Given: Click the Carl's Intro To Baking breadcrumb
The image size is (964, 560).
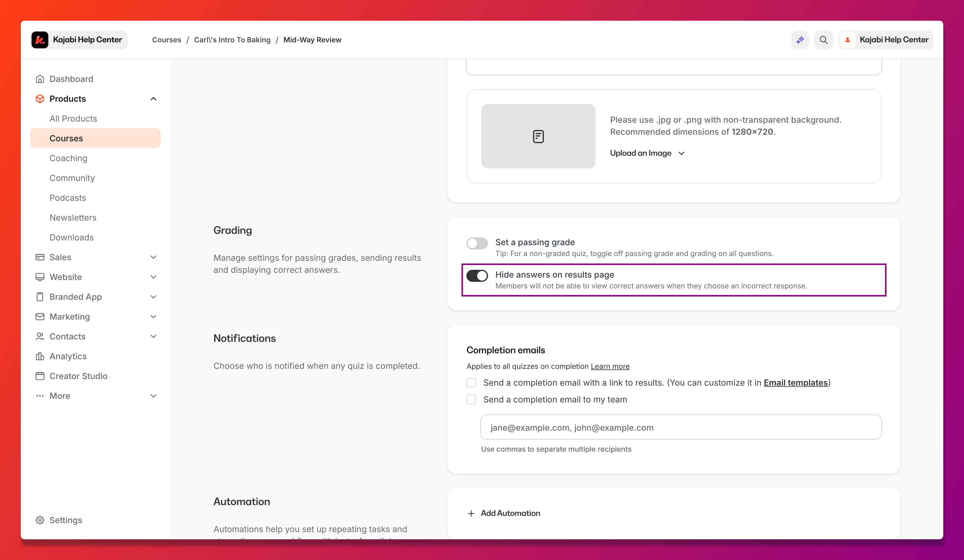Looking at the screenshot, I should pos(232,40).
